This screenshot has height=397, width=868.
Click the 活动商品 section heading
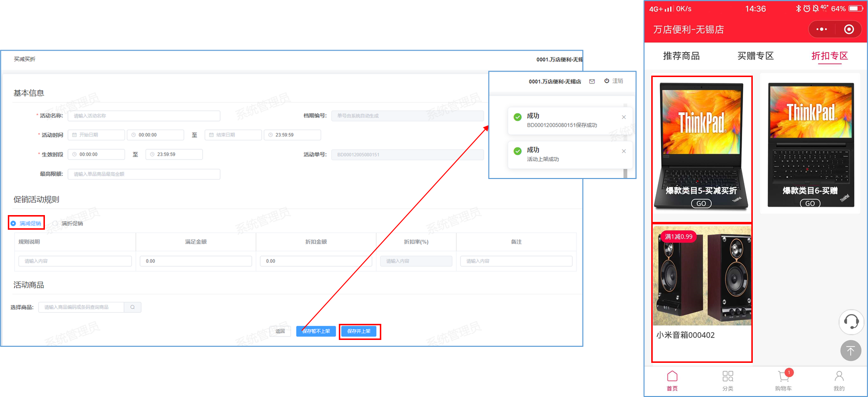click(x=29, y=285)
